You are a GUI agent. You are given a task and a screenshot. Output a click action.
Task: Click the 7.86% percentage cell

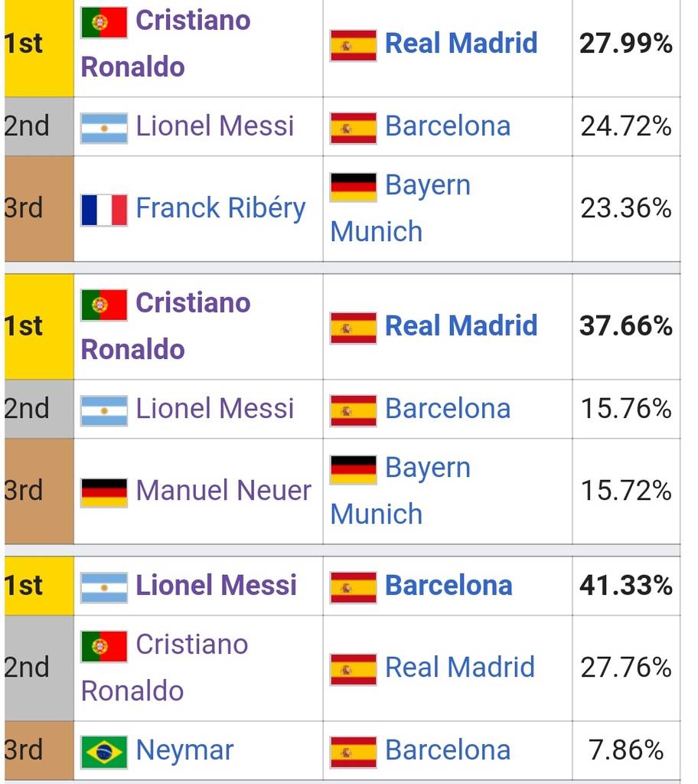point(626,750)
